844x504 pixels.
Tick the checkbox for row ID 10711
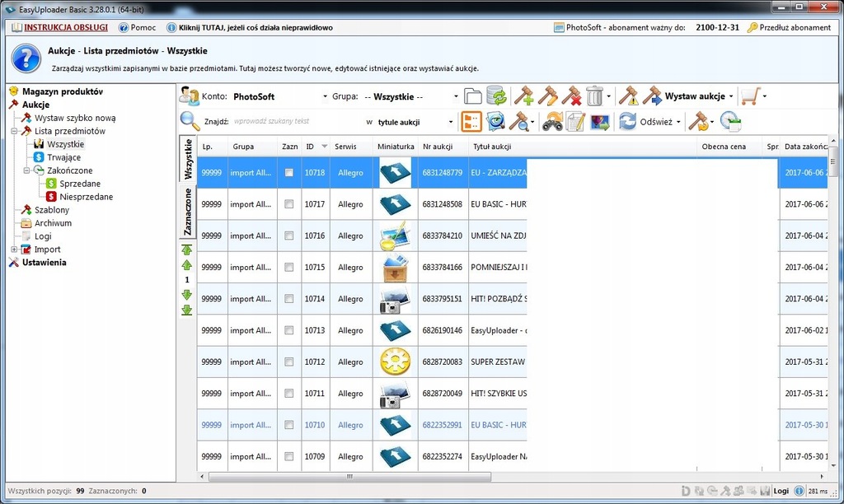tap(289, 393)
